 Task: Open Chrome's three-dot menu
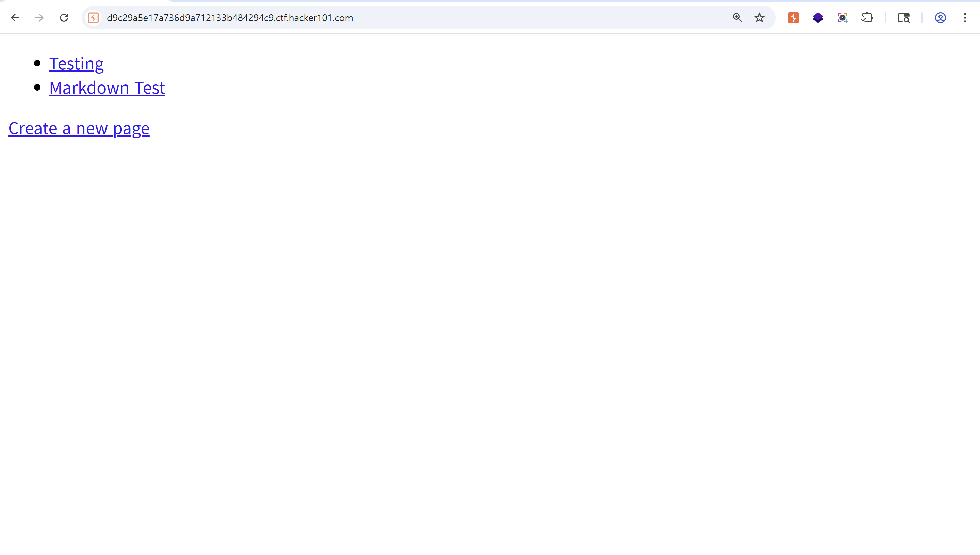pyautogui.click(x=965, y=18)
